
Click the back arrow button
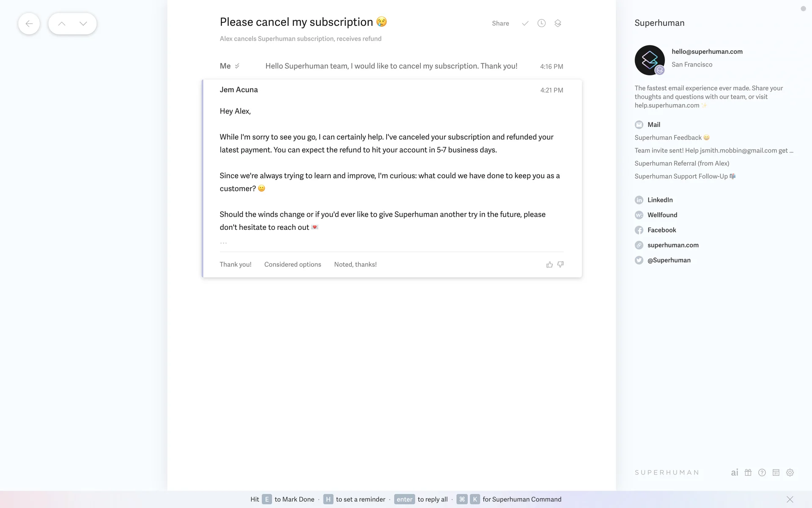tap(29, 24)
